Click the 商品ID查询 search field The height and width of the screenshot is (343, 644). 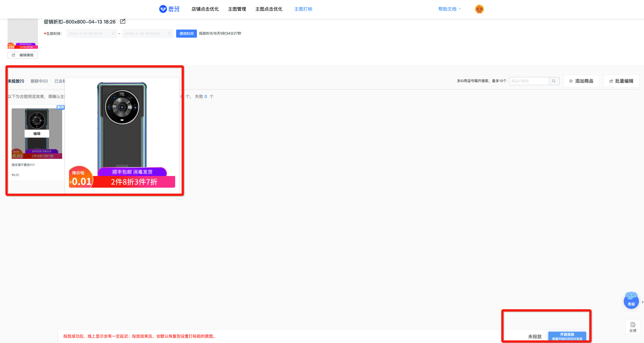(528, 81)
